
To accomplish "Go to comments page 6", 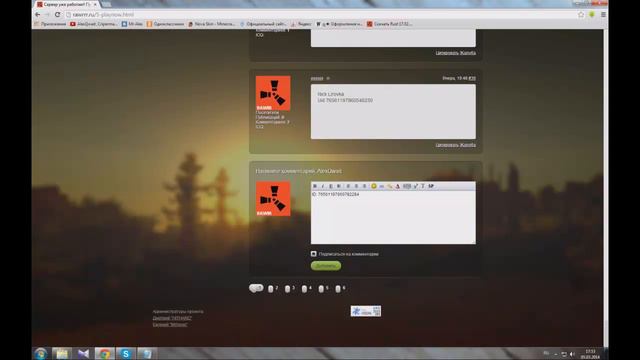I will (340, 289).
